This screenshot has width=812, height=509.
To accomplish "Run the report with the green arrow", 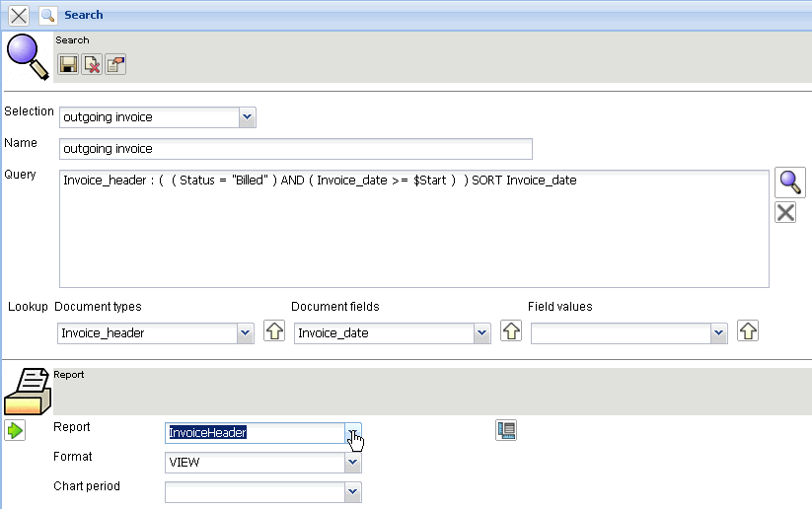I will tap(15, 430).
